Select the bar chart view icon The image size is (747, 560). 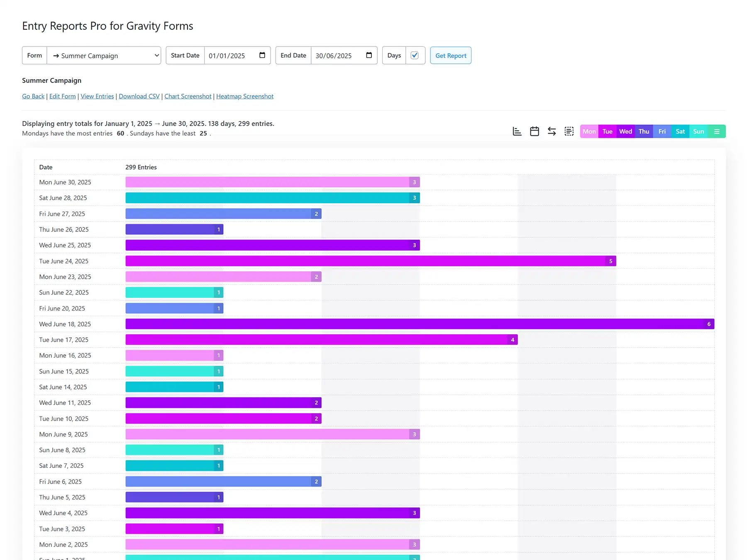(517, 131)
